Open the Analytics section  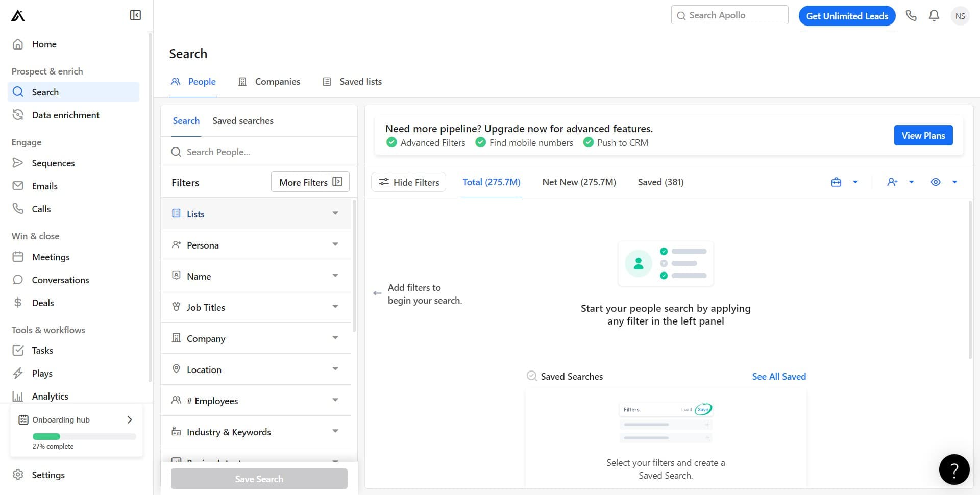pos(50,396)
